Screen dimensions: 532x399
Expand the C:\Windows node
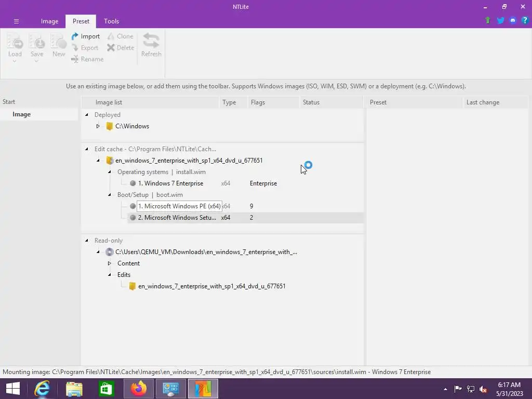[x=98, y=126]
